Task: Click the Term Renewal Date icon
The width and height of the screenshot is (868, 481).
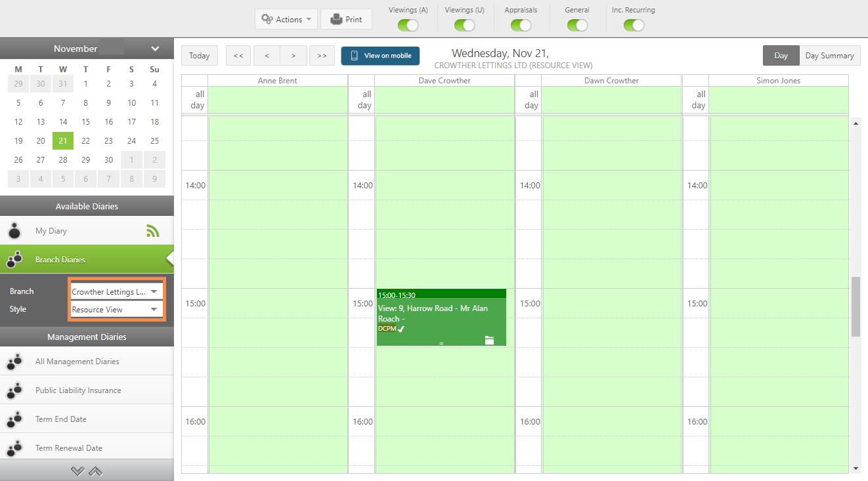Action: pos(14,448)
